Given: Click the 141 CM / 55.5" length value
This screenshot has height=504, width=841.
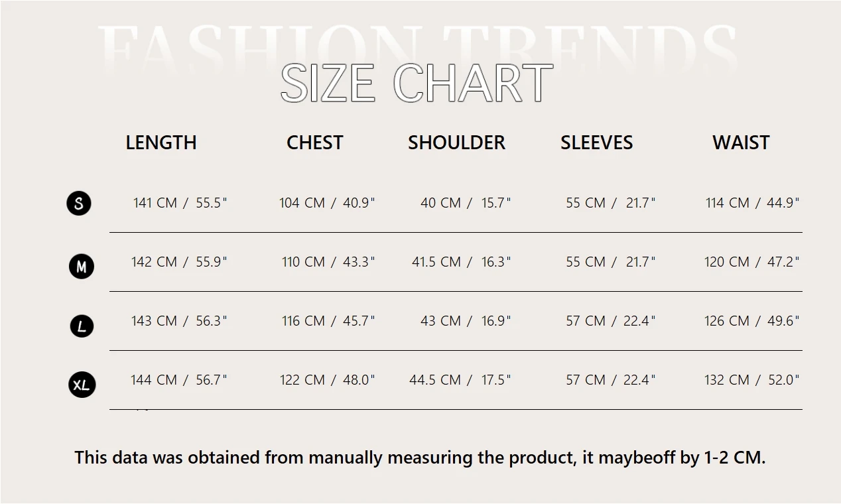Looking at the screenshot, I should tap(180, 203).
